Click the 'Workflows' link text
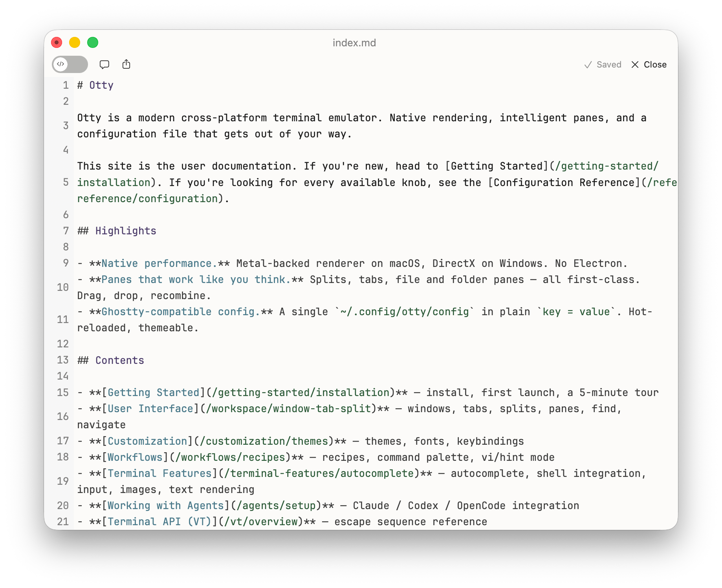722x588 pixels. pos(135,457)
